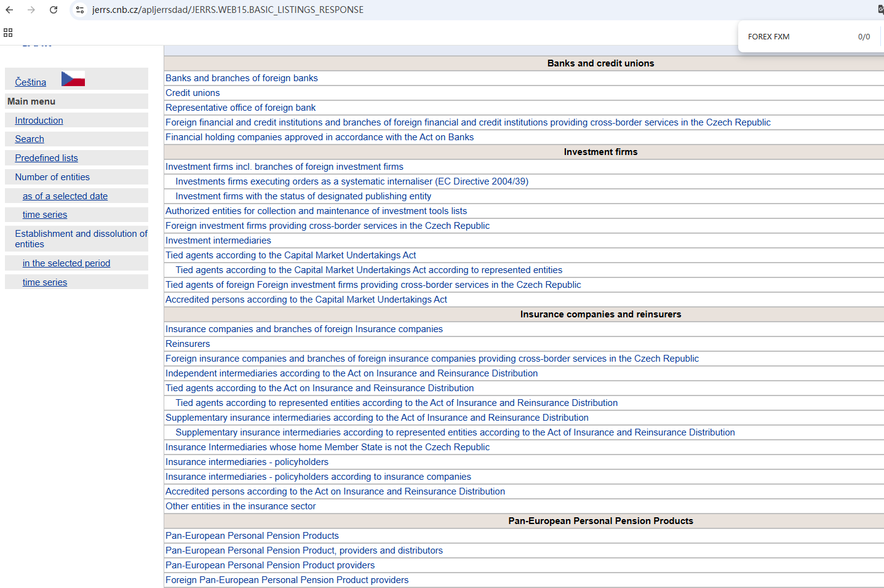Reload the current page
The image size is (884, 588).
pyautogui.click(x=54, y=10)
